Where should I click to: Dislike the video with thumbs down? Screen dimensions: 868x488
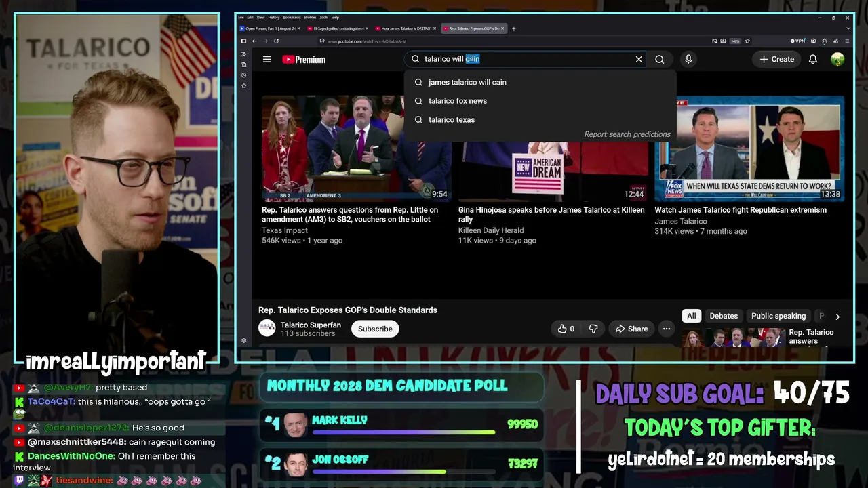coord(593,329)
